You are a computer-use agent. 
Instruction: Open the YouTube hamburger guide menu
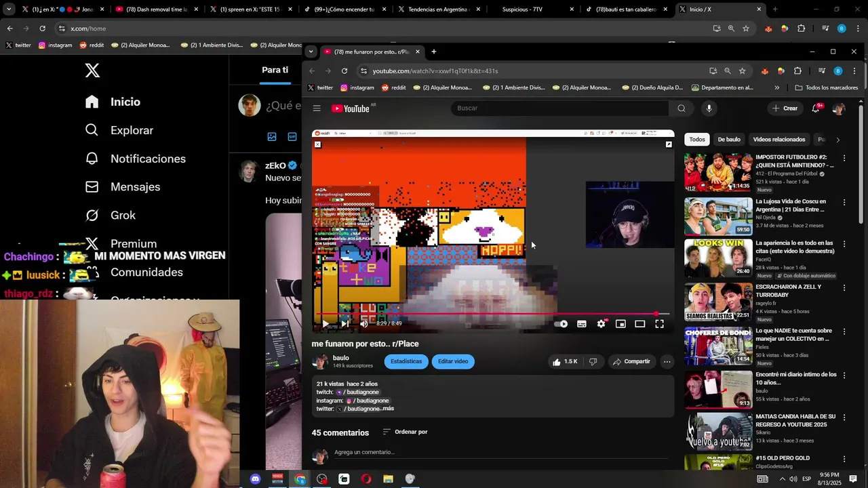point(317,108)
